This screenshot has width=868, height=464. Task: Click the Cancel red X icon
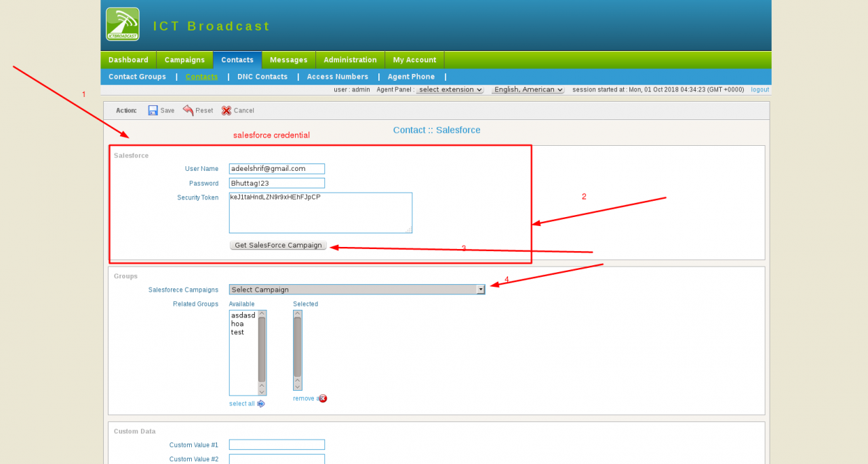pos(226,111)
